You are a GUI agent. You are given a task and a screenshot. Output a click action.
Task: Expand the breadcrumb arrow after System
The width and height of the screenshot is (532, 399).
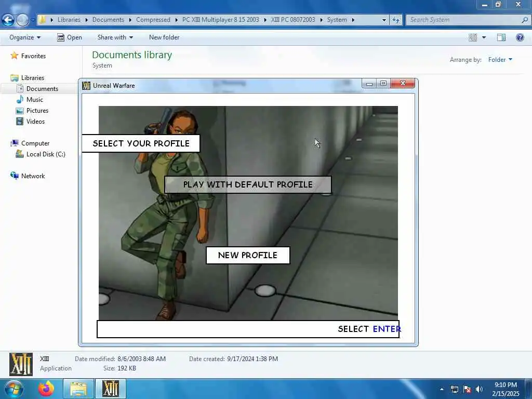(x=353, y=20)
